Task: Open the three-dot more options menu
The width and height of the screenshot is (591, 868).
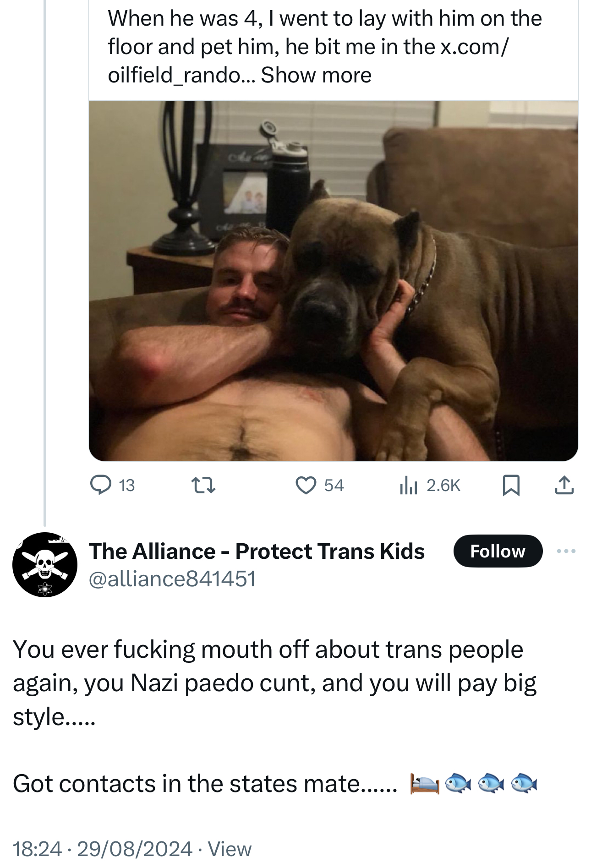Action: pos(566,551)
